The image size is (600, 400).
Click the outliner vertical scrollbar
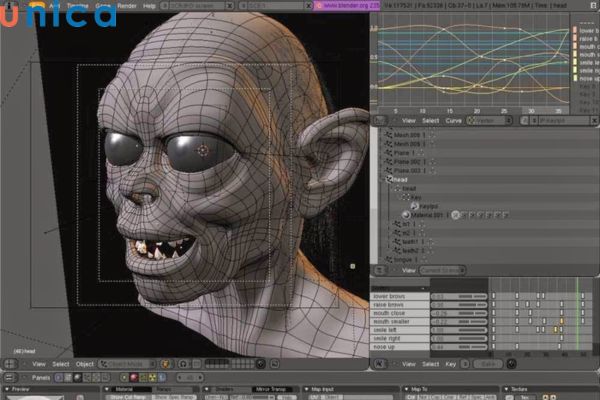coord(374,195)
